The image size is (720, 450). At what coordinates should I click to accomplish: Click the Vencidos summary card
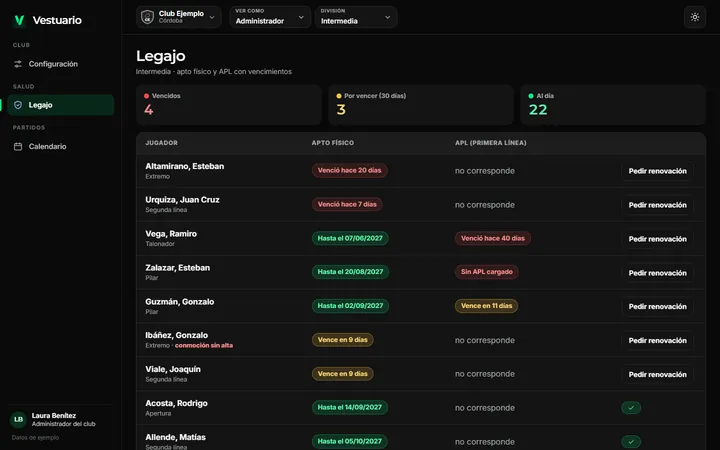pyautogui.click(x=229, y=105)
